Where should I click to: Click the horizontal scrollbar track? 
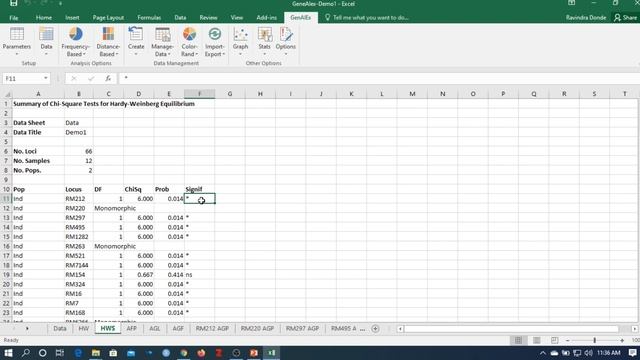pyautogui.click(x=511, y=329)
